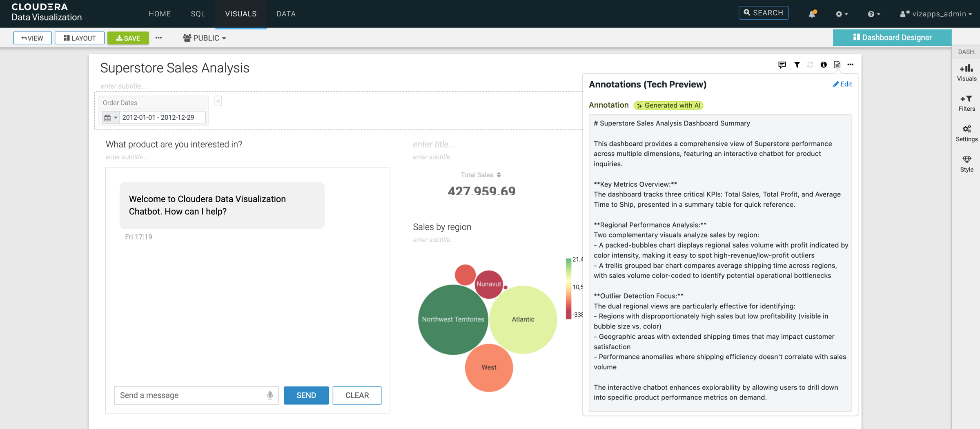This screenshot has width=980, height=429.
Task: Expand the gear settings menu in header
Action: [842, 14]
